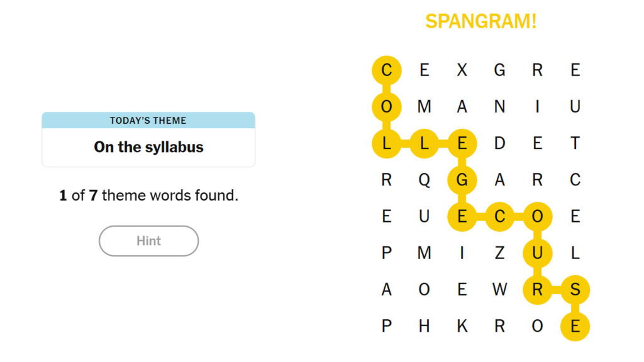Click the spangram's final E in bottom-right corner
The height and width of the screenshot is (362, 644).
click(575, 327)
